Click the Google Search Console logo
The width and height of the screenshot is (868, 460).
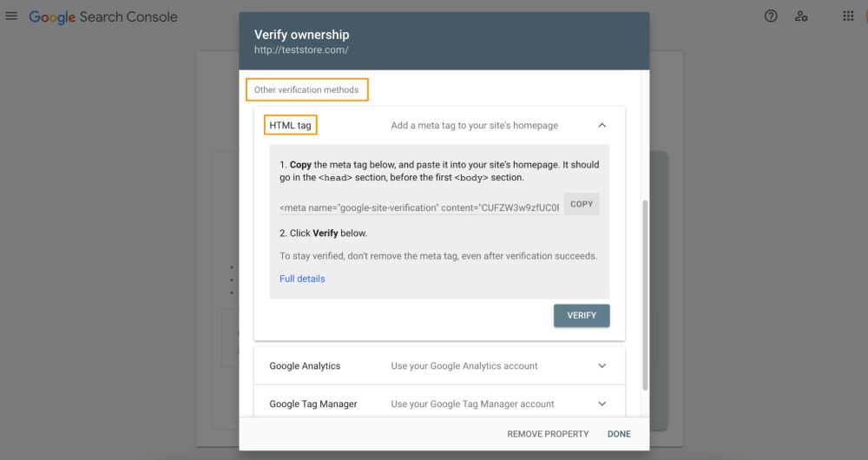point(103,16)
